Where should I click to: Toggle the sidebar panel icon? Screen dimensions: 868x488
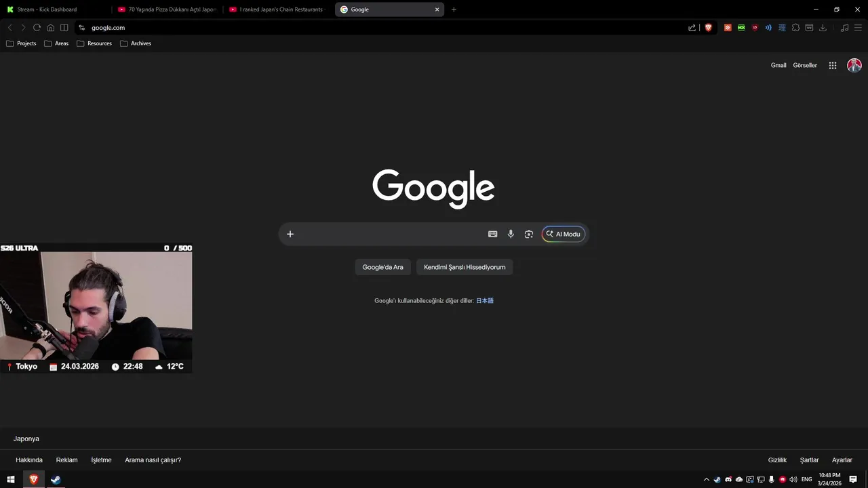pos(64,28)
